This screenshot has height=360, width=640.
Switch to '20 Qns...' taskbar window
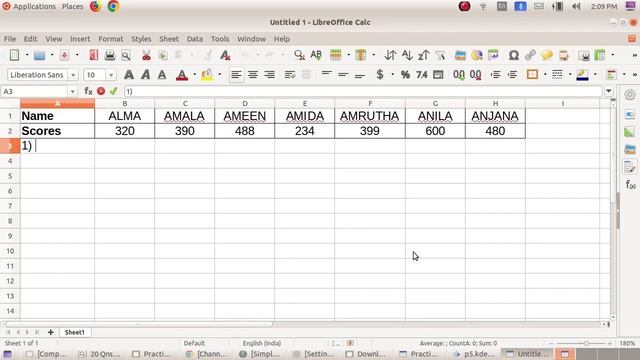(x=100, y=354)
